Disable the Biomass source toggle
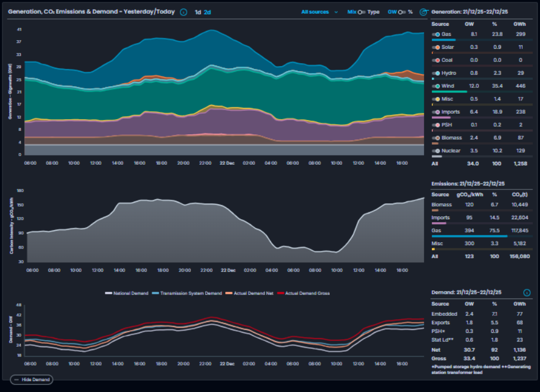 tap(437, 138)
